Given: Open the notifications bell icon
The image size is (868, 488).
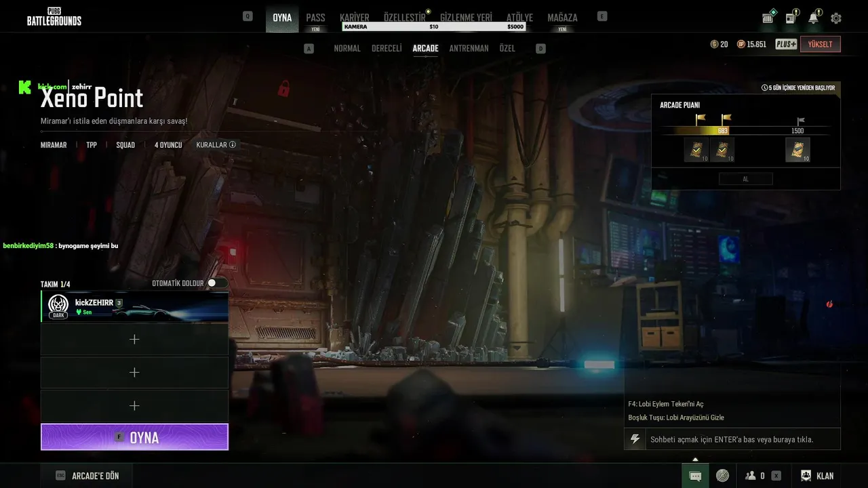Looking at the screenshot, I should [x=814, y=18].
